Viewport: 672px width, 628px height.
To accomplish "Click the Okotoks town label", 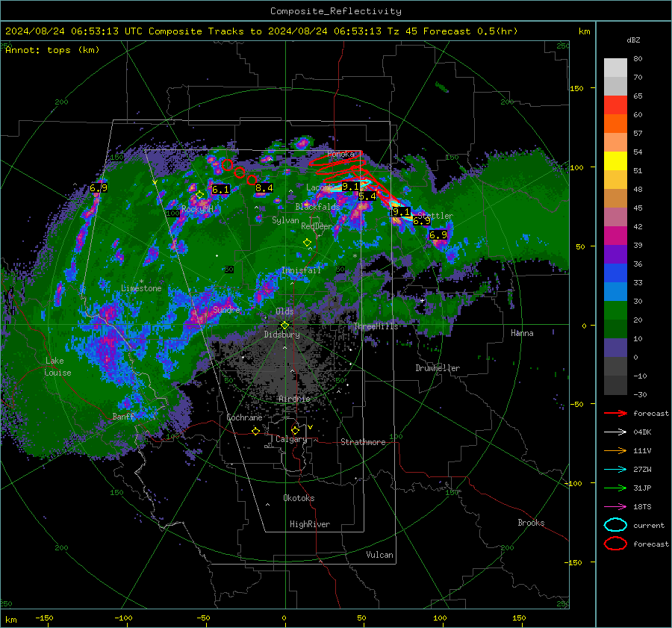I will pyautogui.click(x=299, y=498).
